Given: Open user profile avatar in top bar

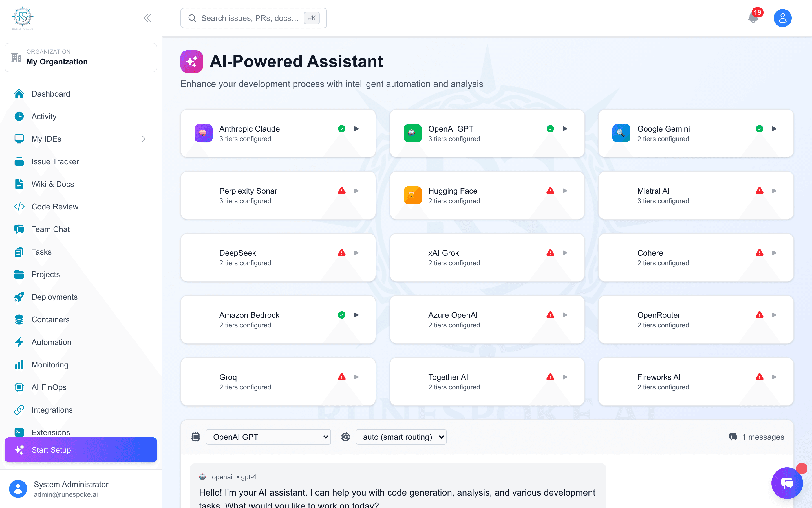Looking at the screenshot, I should point(782,18).
